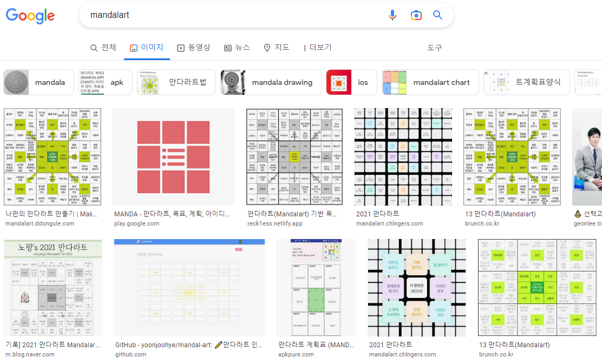Viewport: 602px width, 364px height.
Task: Click the github.com source link
Action: pyautogui.click(x=130, y=354)
